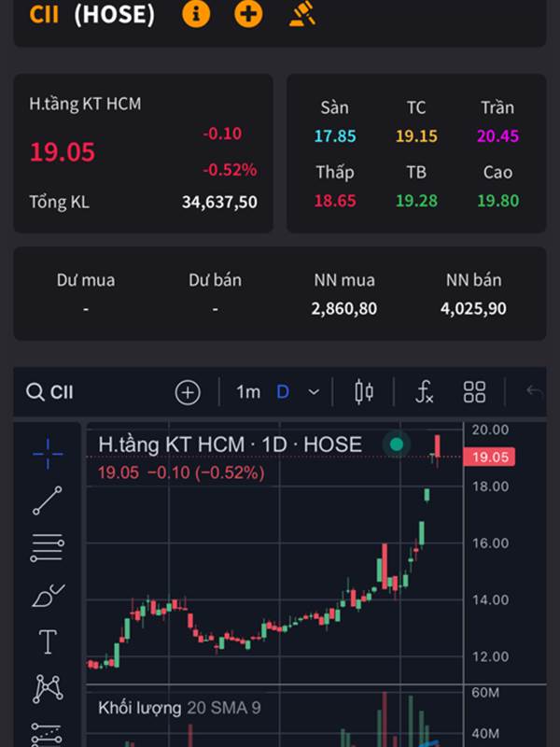Click the 20.00 price axis label
560x747 pixels.
490,430
